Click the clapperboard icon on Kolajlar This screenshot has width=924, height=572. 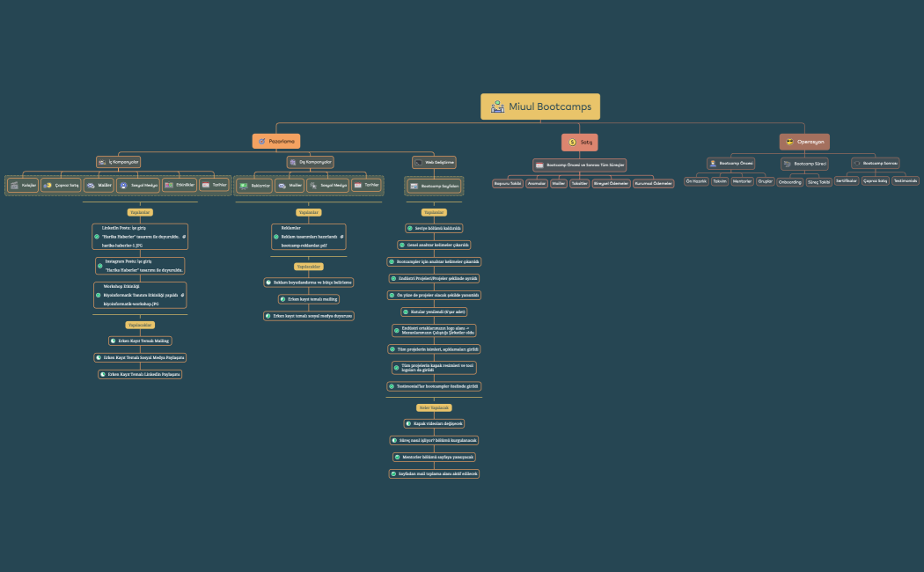(13, 186)
